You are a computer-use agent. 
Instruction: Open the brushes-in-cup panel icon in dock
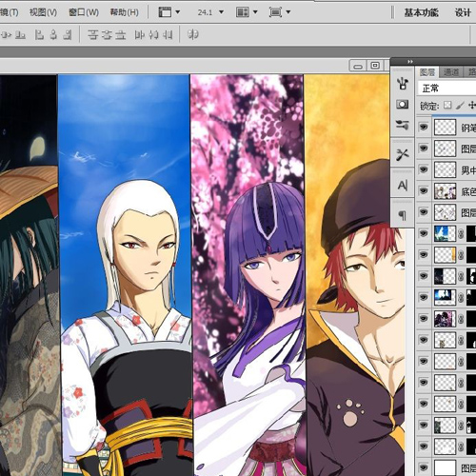pyautogui.click(x=403, y=83)
